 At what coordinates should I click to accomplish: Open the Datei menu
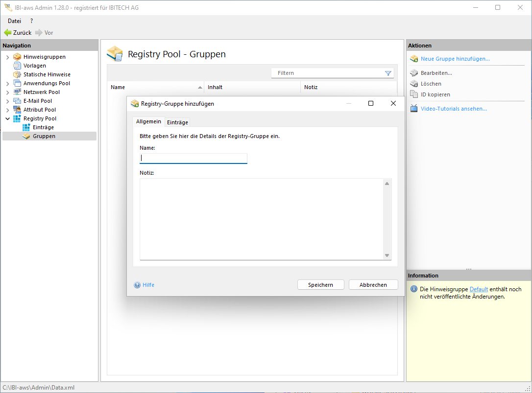click(x=15, y=21)
